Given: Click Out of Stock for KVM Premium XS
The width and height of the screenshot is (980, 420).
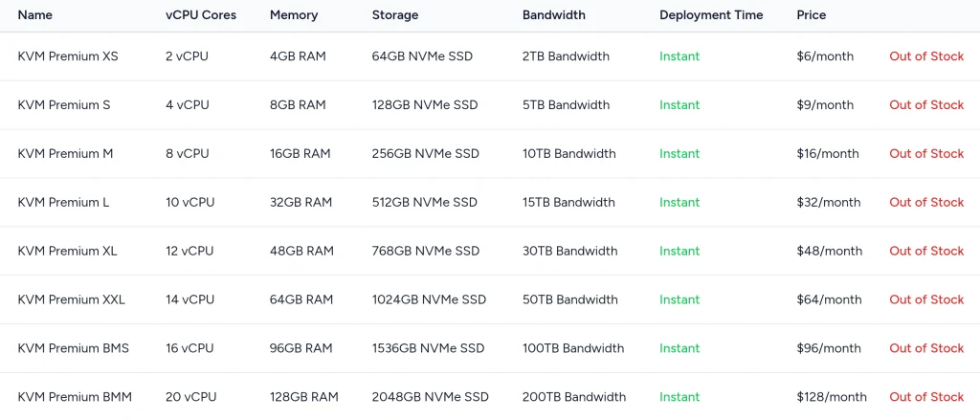Looking at the screenshot, I should click(x=925, y=56).
